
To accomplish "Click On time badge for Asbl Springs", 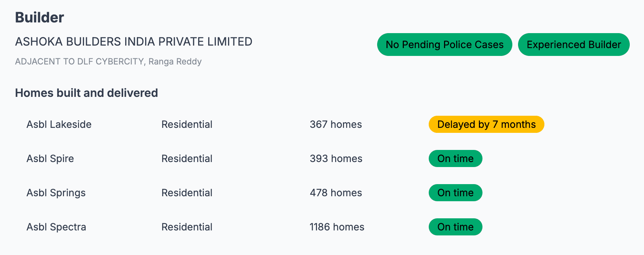I will pyautogui.click(x=455, y=193).
